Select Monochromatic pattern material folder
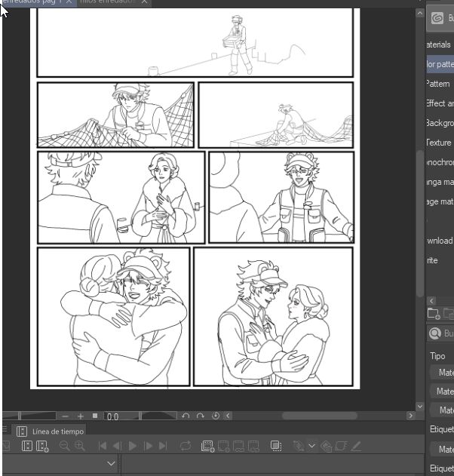 coord(440,162)
